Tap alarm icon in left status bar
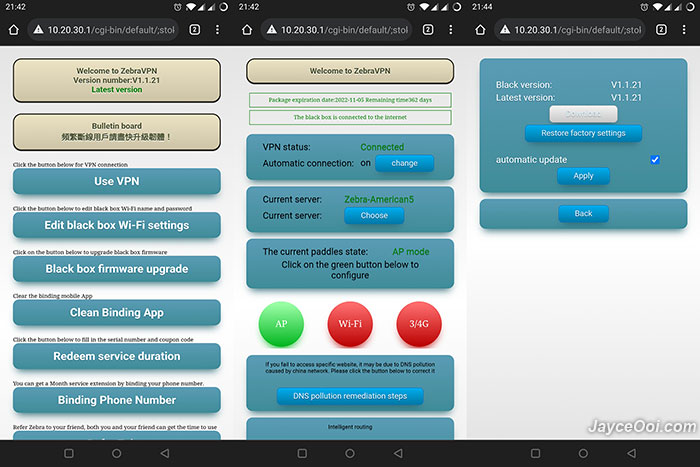The width and height of the screenshot is (700, 467). point(178,7)
